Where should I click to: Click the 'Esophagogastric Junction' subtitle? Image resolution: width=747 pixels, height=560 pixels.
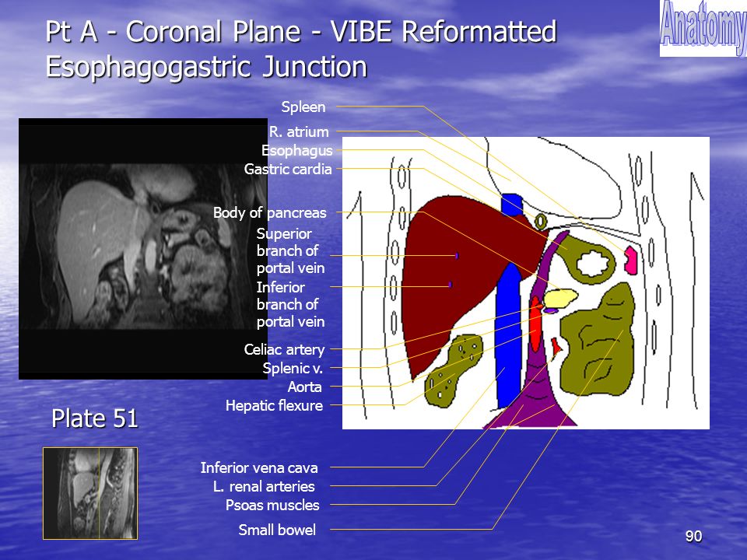(x=206, y=67)
